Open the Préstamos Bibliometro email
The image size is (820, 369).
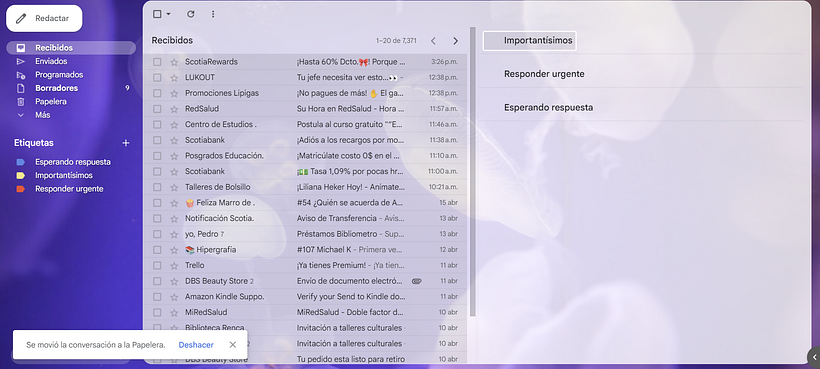pos(304,234)
